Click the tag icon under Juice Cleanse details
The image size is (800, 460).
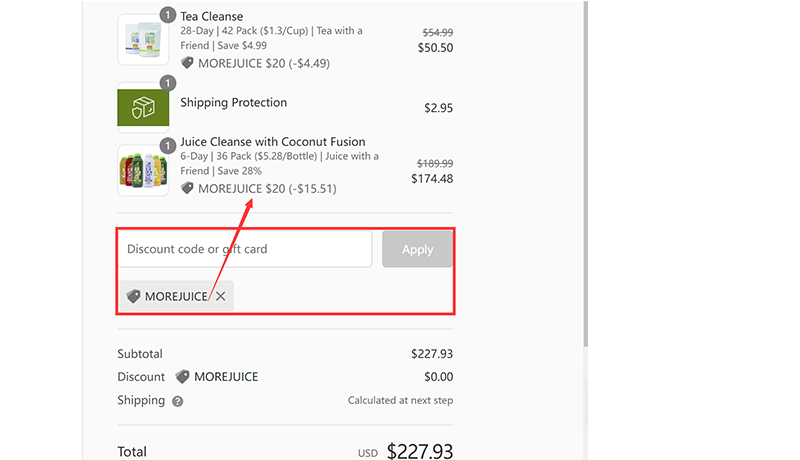tap(187, 188)
